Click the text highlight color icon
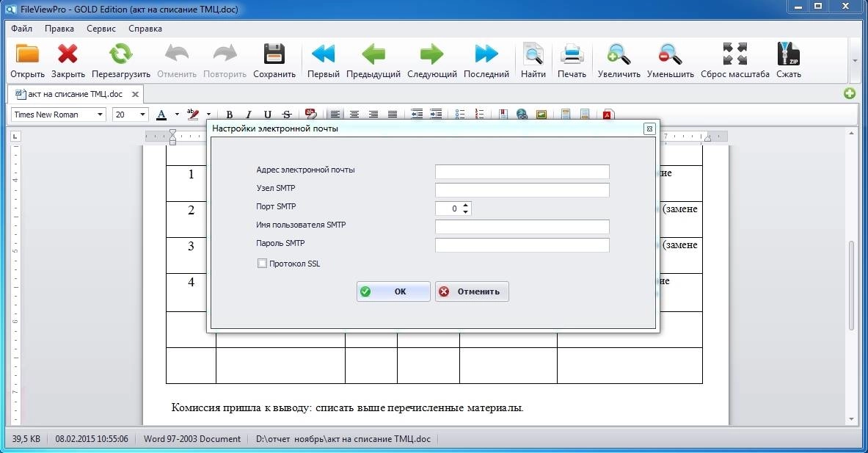This screenshot has height=453, width=868. (193, 115)
